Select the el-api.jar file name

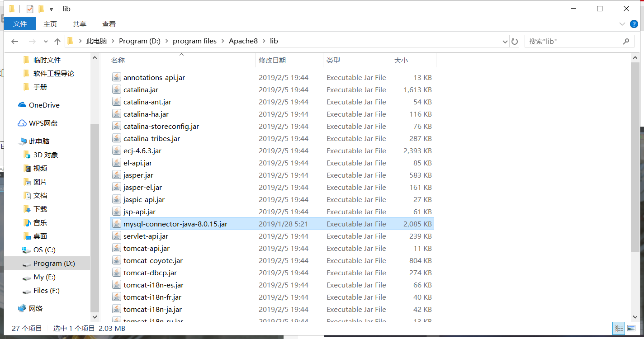point(137,163)
